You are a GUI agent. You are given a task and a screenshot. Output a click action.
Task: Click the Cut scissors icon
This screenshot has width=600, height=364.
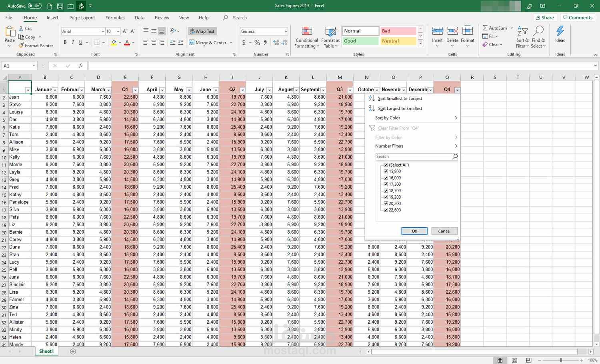pyautogui.click(x=21, y=28)
